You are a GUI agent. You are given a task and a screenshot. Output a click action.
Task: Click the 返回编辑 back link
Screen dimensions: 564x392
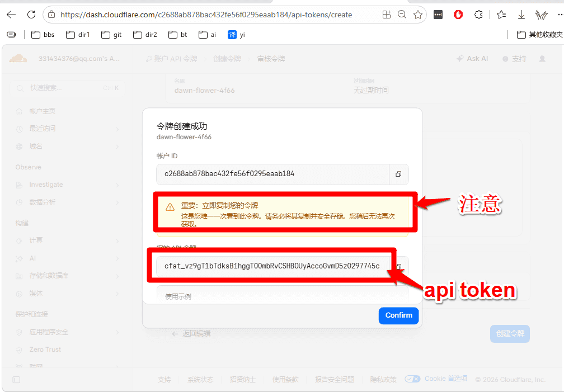191,334
